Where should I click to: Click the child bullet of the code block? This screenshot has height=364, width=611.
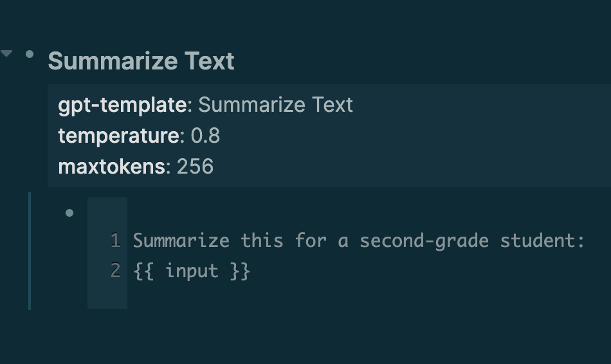click(x=69, y=213)
